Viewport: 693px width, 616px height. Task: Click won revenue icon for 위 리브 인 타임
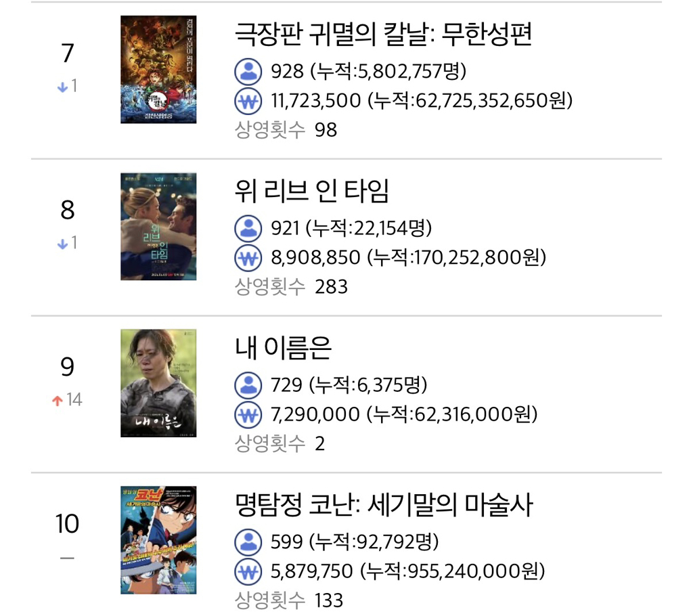click(248, 258)
